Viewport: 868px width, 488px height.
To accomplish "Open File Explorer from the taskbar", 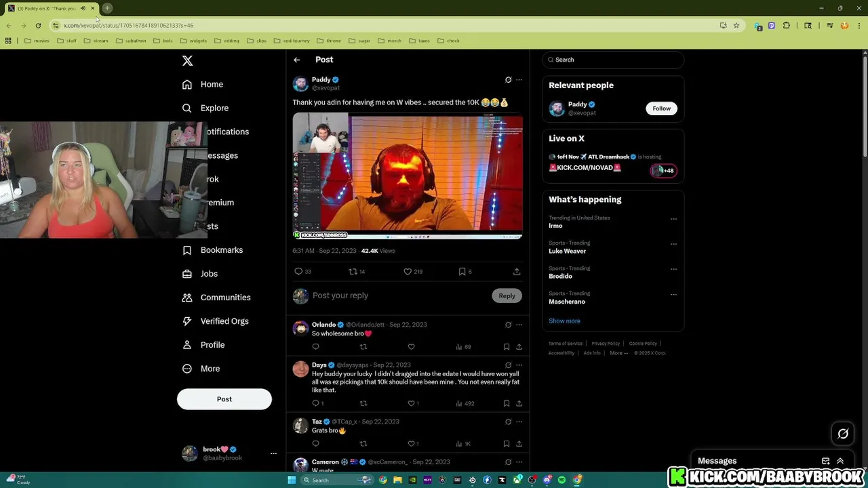I will tap(397, 480).
